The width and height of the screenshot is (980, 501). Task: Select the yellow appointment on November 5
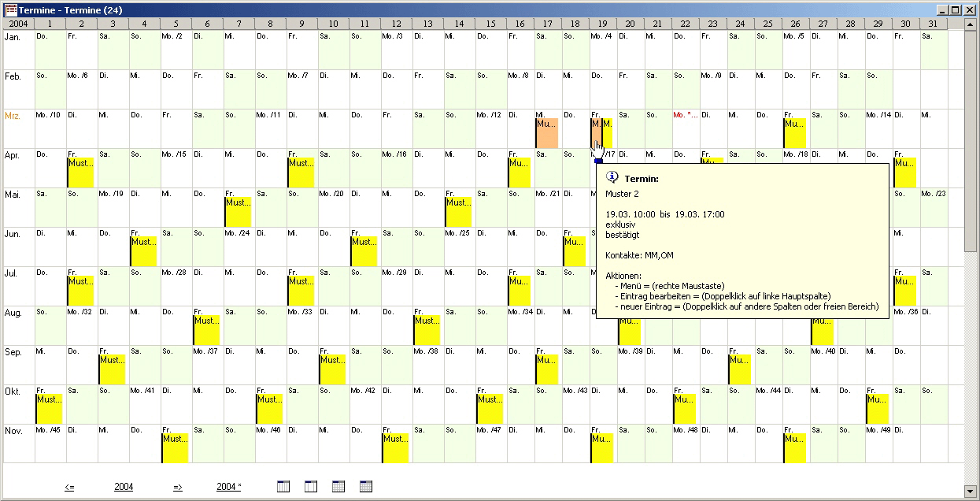point(175,448)
